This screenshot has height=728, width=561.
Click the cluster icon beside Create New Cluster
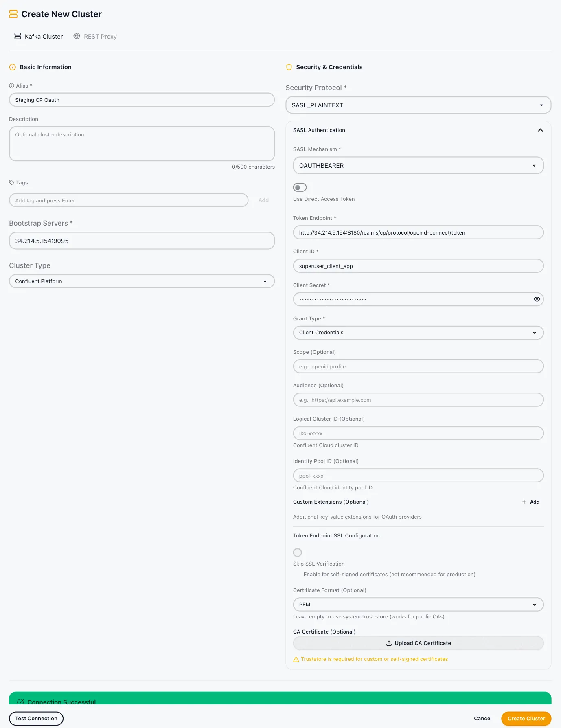tap(13, 14)
